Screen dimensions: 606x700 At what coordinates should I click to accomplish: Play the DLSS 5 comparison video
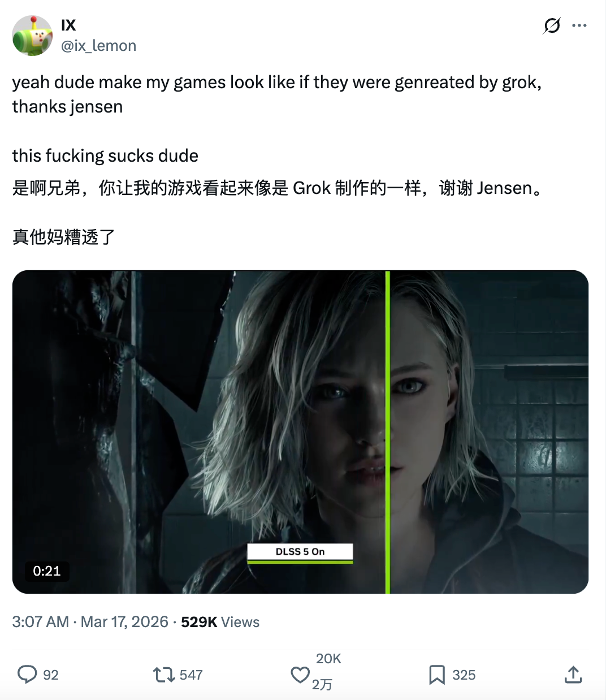300,432
